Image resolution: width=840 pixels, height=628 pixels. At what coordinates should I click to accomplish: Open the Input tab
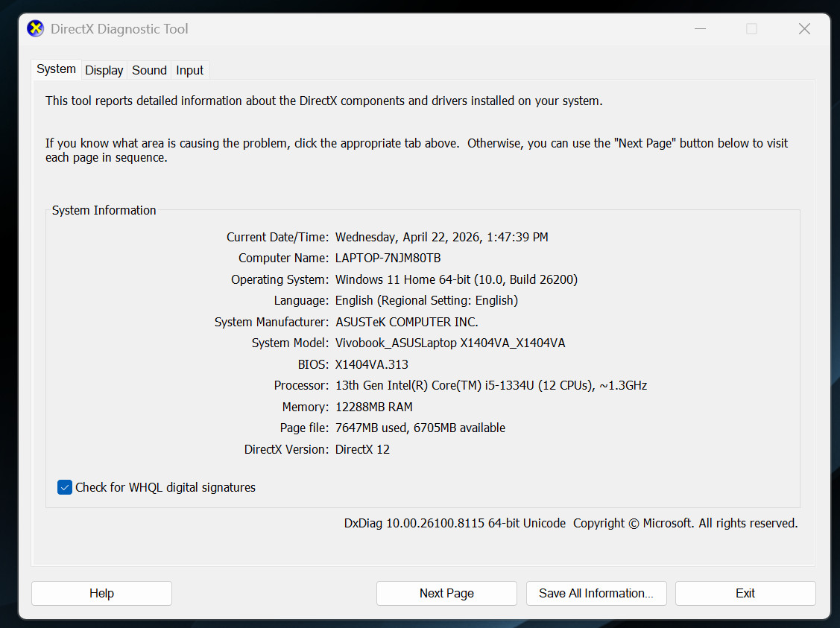point(189,70)
